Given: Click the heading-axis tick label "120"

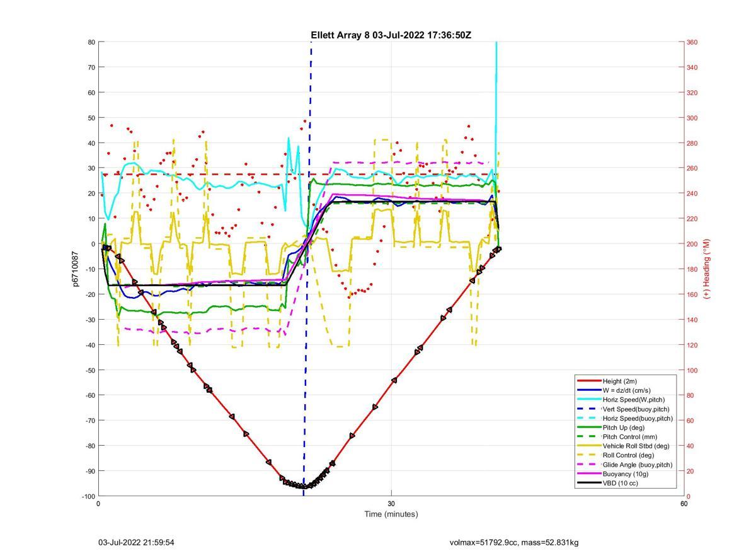Looking at the screenshot, I should [692, 345].
